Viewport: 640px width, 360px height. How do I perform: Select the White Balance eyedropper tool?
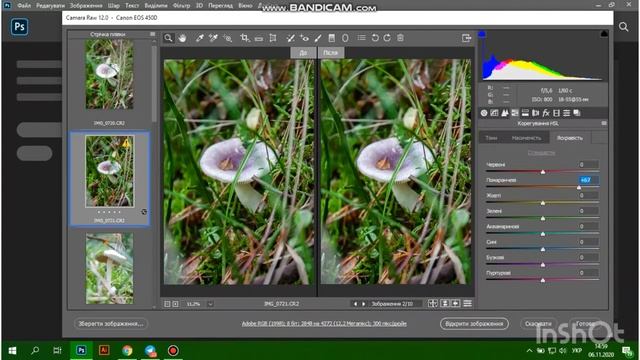tap(200, 38)
